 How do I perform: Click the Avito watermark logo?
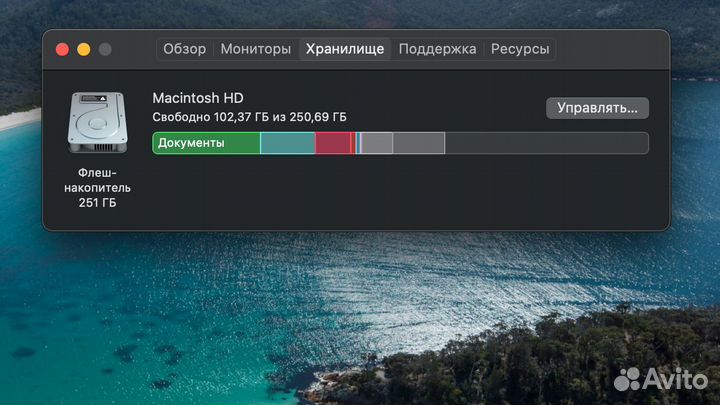pos(660,379)
